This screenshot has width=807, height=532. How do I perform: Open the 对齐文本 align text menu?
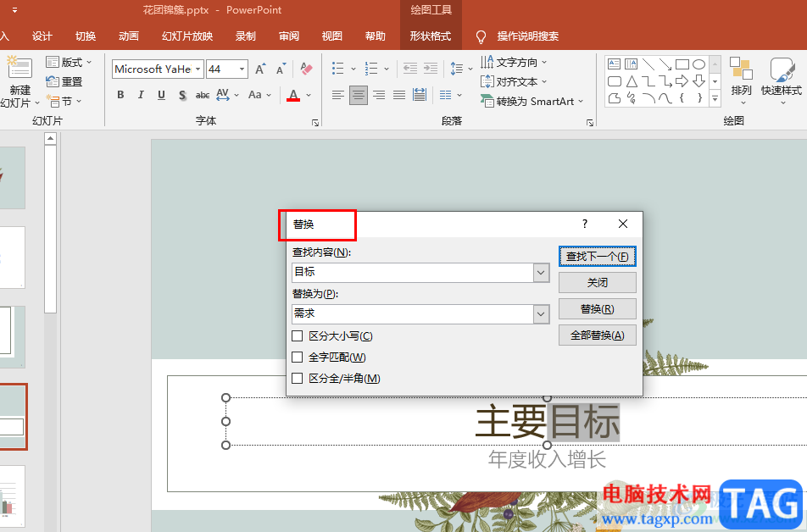(514, 82)
